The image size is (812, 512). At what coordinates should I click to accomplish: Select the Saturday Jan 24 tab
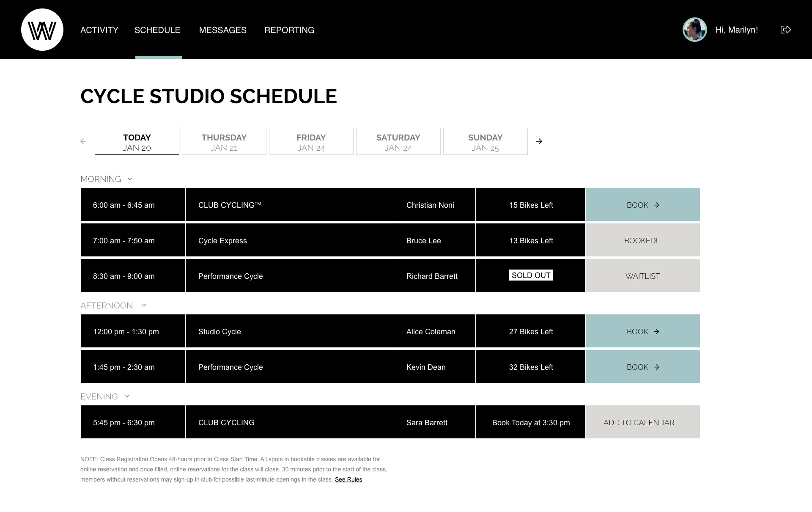click(398, 141)
